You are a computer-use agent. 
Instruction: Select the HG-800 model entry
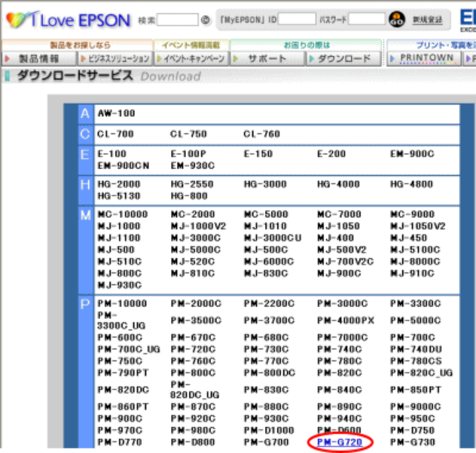189,196
